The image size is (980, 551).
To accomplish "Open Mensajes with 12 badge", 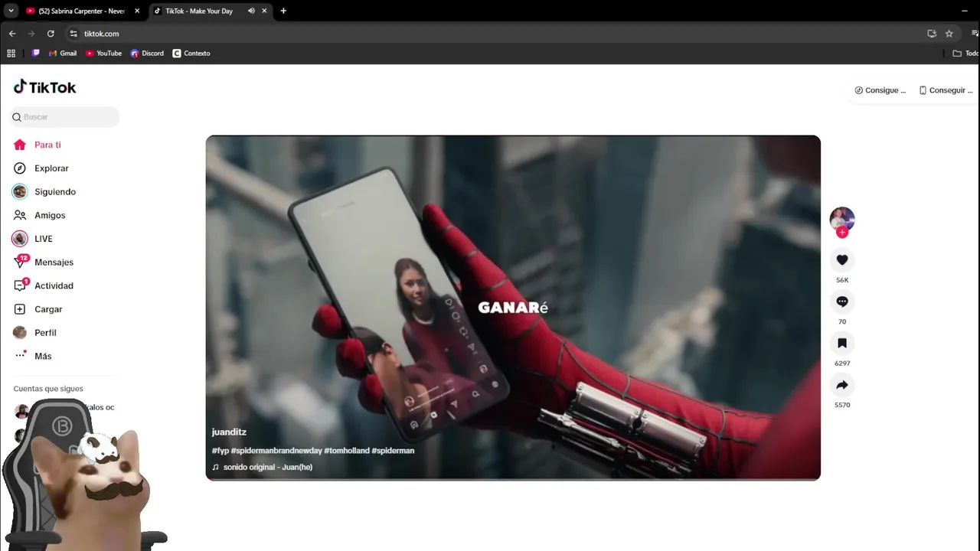I will click(x=44, y=262).
